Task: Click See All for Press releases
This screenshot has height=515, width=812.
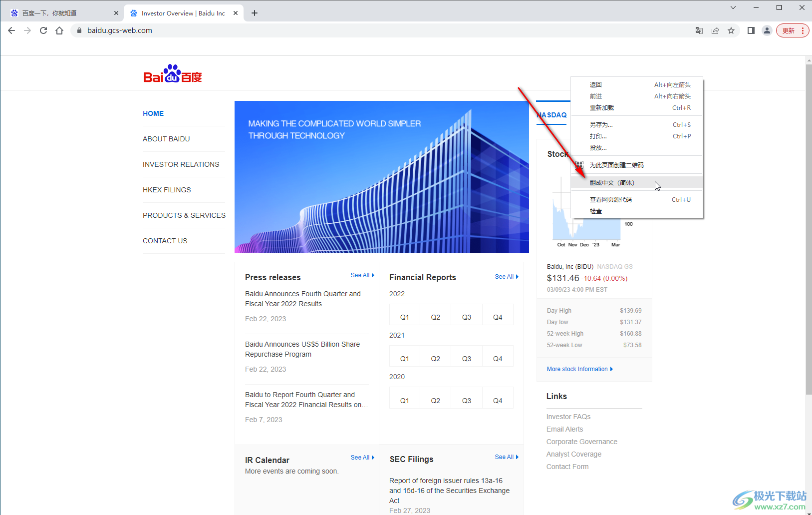Action: pyautogui.click(x=362, y=275)
